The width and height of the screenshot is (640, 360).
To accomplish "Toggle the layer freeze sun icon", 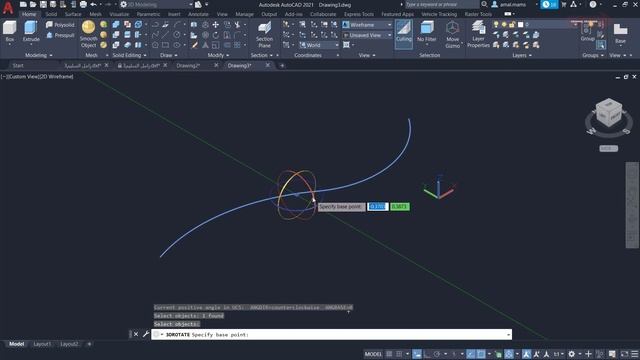I will pos(504,25).
